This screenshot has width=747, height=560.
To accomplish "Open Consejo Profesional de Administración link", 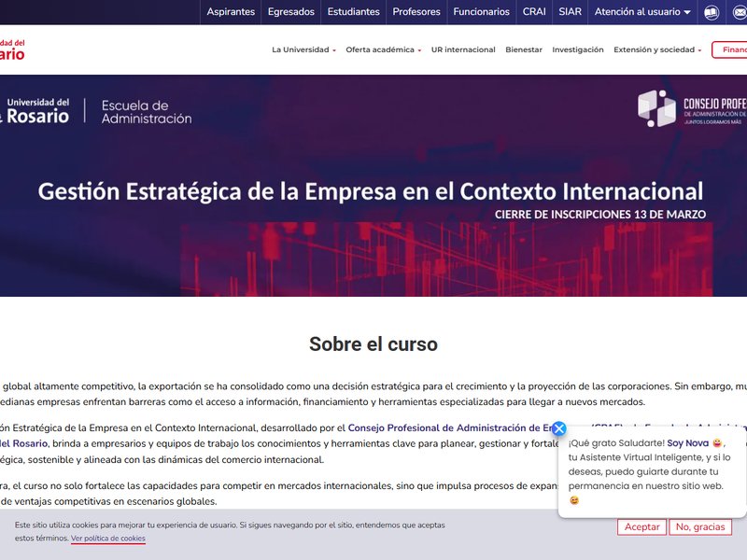I will tap(450, 427).
